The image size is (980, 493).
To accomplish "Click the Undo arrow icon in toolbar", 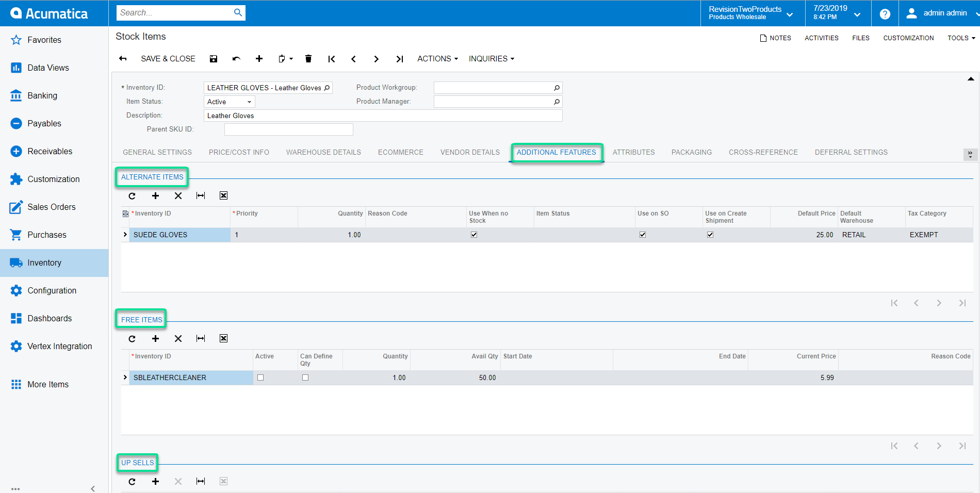I will pyautogui.click(x=236, y=59).
